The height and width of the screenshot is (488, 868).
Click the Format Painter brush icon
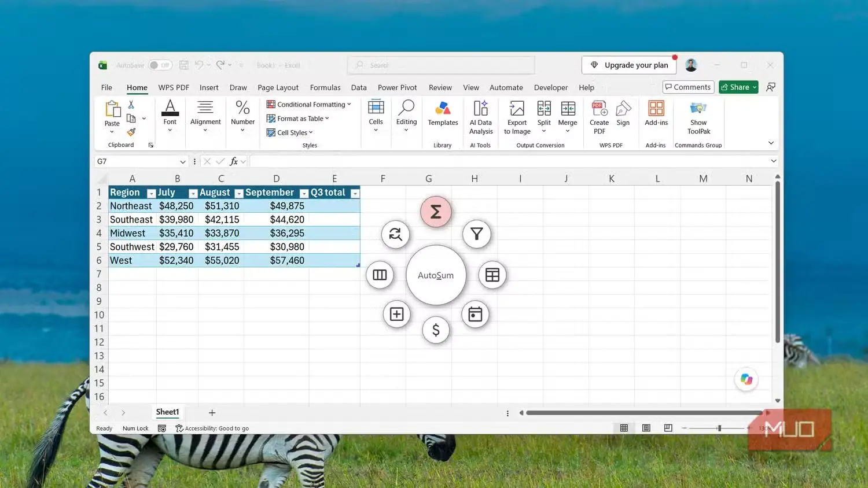click(x=131, y=132)
